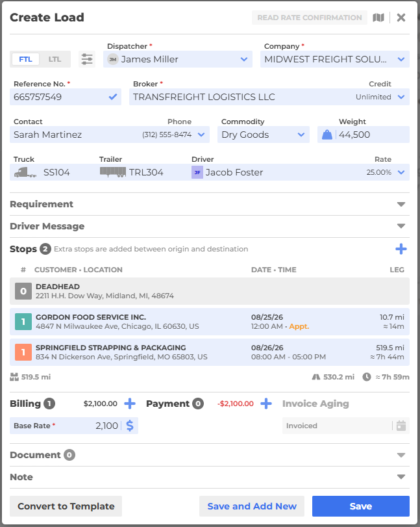Viewport: 420px width, 527px height.
Task: Expand the Requirement section
Action: coord(210,204)
